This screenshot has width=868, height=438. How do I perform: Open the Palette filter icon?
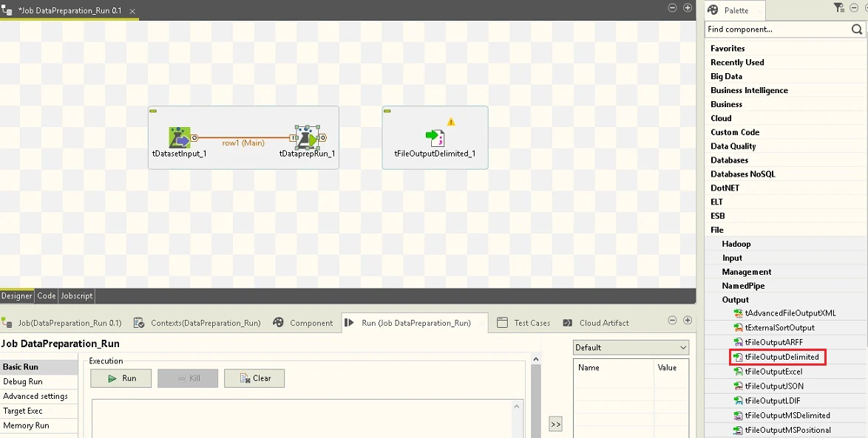[838, 7]
